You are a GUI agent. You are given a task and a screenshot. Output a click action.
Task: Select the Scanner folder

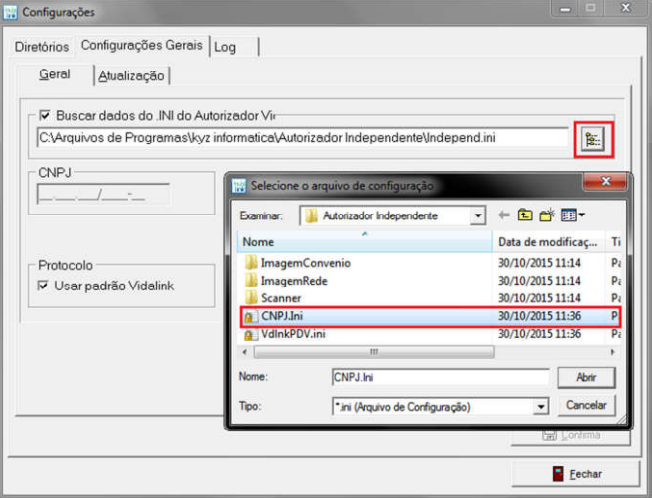[280, 299]
